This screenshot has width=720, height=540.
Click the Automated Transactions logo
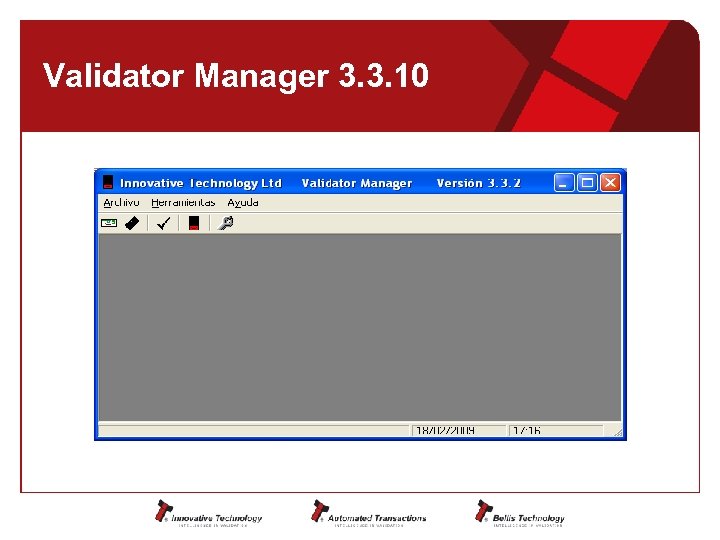(x=369, y=513)
